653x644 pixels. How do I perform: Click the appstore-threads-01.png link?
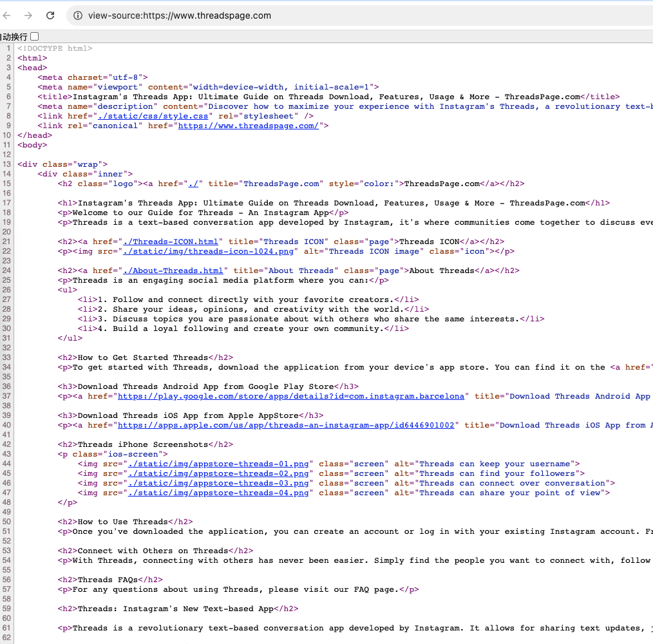pos(219,464)
